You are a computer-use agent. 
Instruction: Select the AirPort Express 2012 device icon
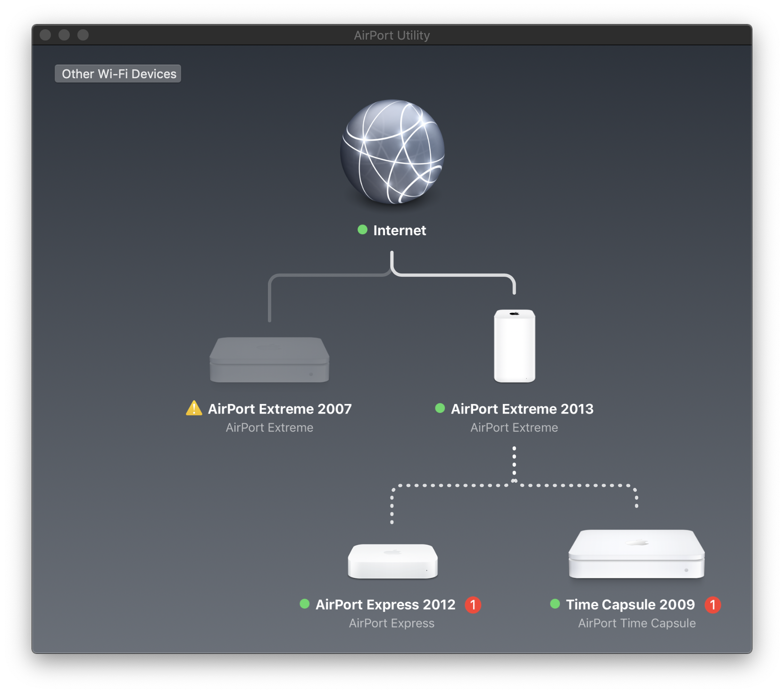pyautogui.click(x=392, y=561)
